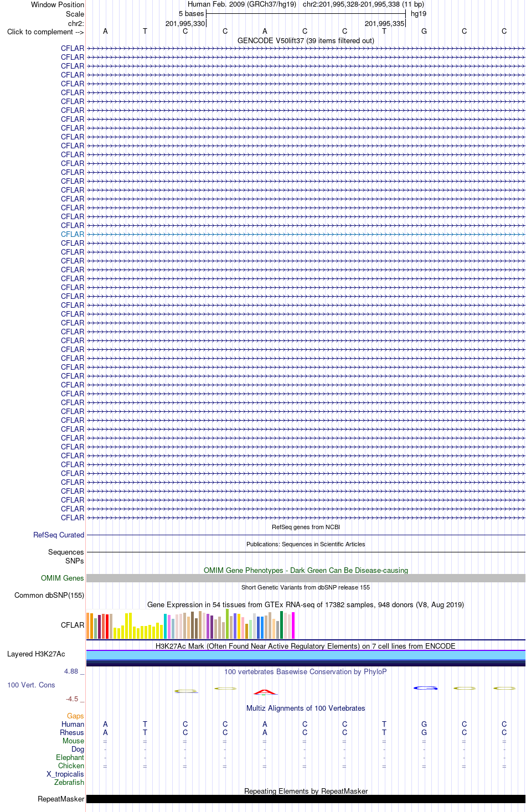Open the RepeatMasker track label
Screen dimensions: 526x812
click(x=61, y=799)
